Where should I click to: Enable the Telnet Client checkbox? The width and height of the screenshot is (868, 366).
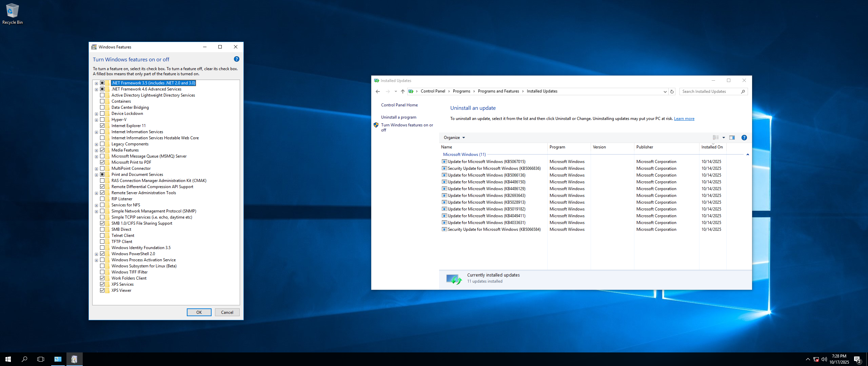coord(102,236)
